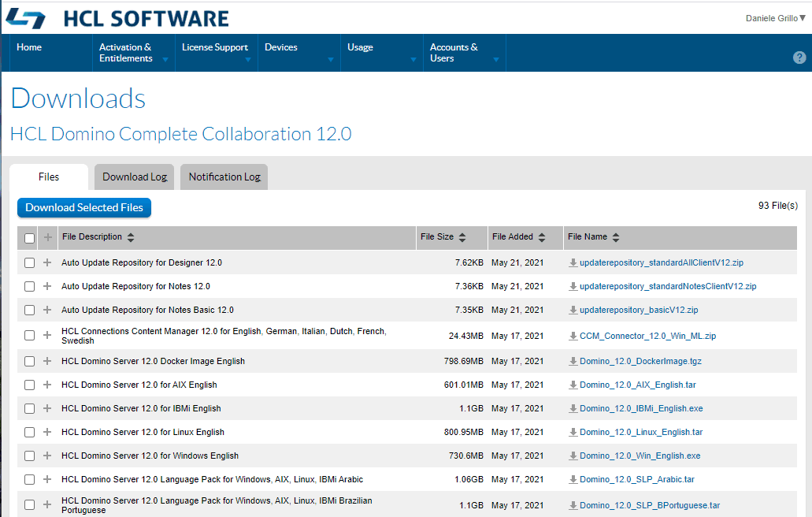Viewport: 812px width, 517px height.
Task: Expand all rows with header plus icon
Action: tap(47, 237)
